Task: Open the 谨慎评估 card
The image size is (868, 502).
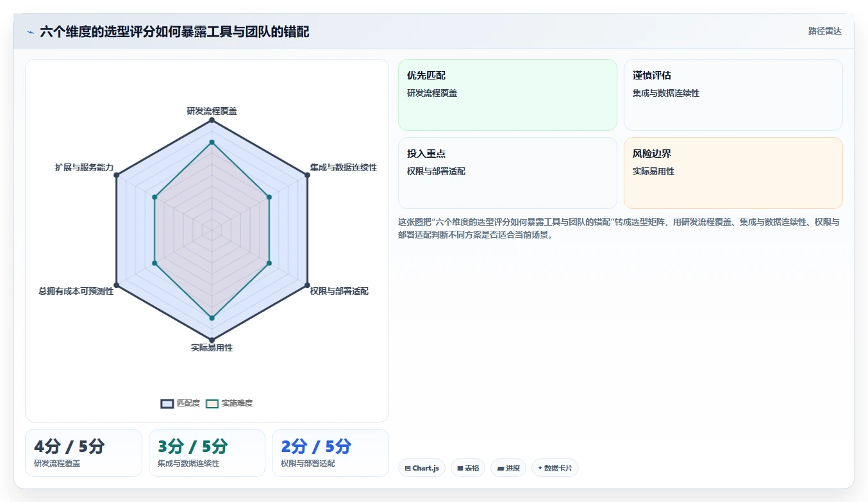Action: click(x=733, y=95)
